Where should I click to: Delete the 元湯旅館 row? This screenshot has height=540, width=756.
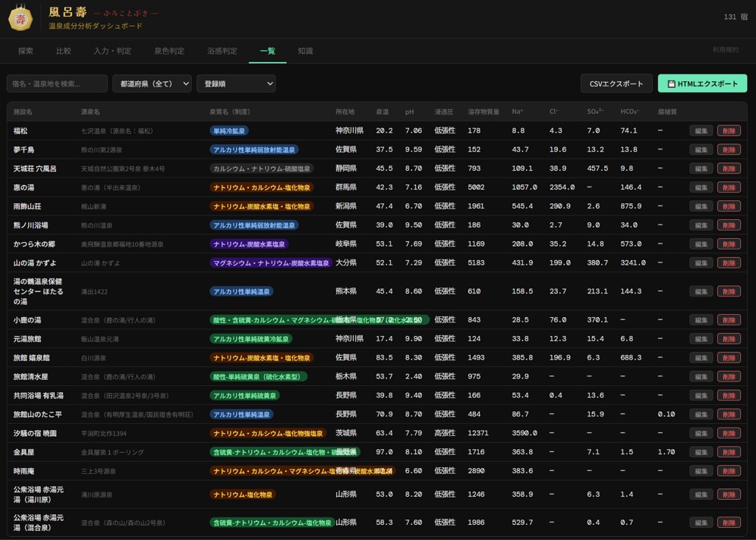[729, 339]
